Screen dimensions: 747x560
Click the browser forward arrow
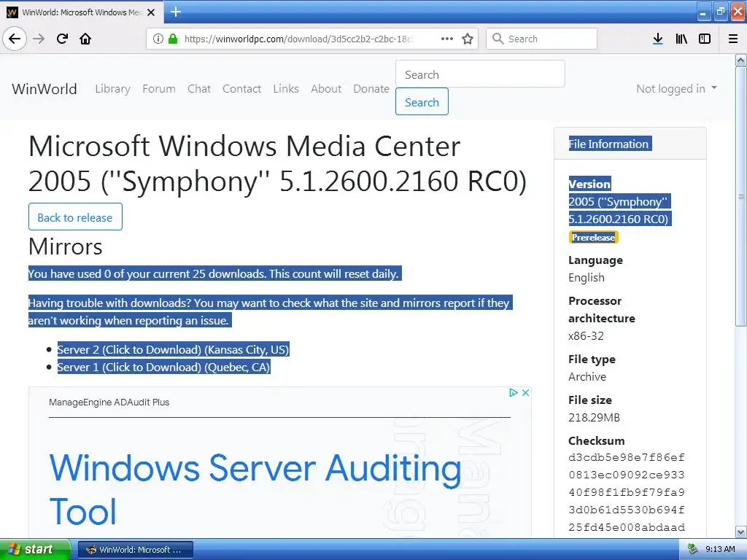[39, 39]
